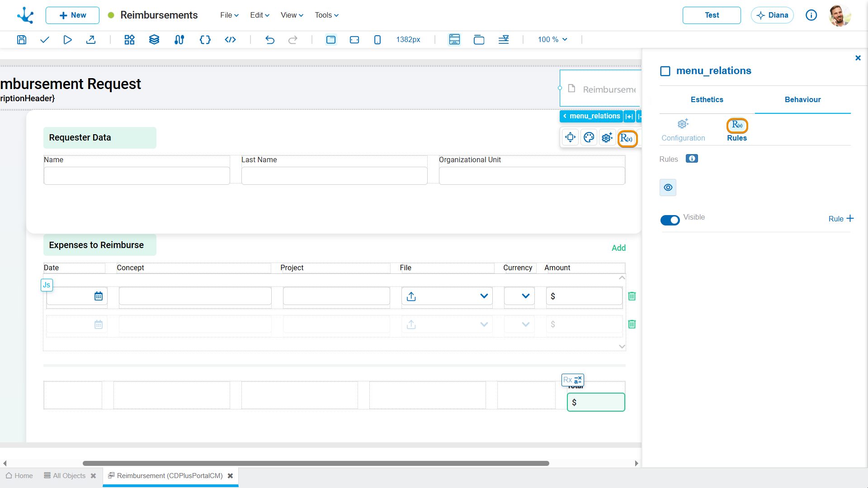
Task: Select the desktop viewport icon
Action: click(x=331, y=40)
